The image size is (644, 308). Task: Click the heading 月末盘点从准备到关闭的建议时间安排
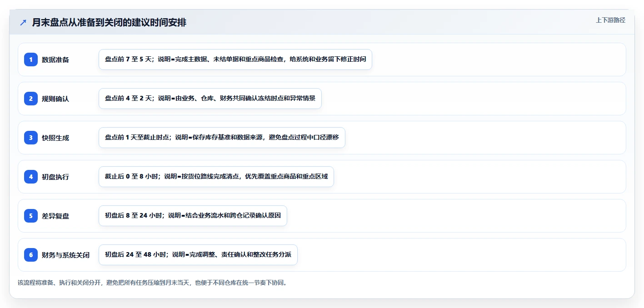tap(109, 23)
